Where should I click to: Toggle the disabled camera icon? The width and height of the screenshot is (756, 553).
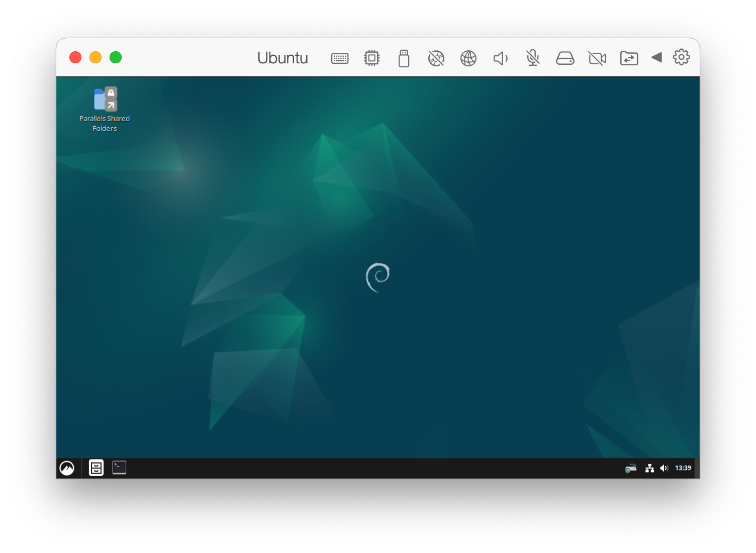(x=597, y=59)
